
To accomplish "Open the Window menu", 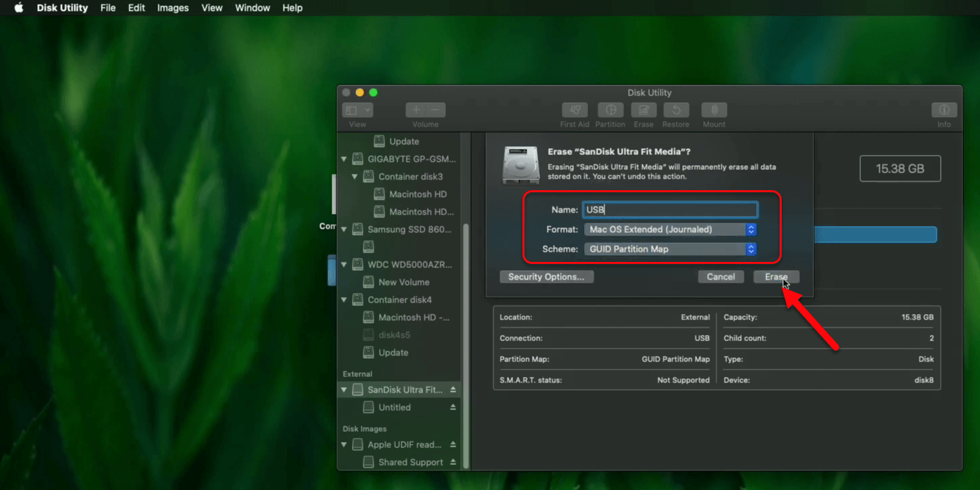I will [252, 8].
